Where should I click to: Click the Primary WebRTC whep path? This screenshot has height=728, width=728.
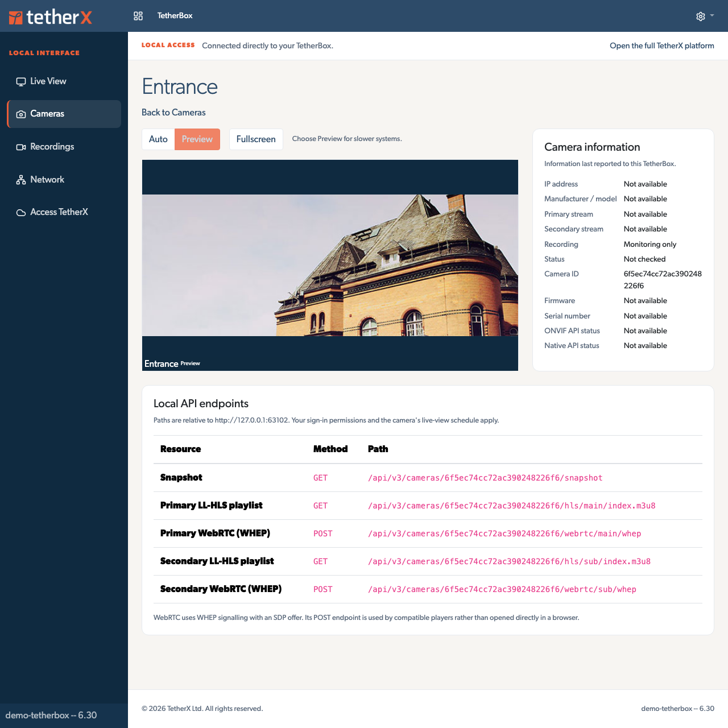[x=504, y=533]
